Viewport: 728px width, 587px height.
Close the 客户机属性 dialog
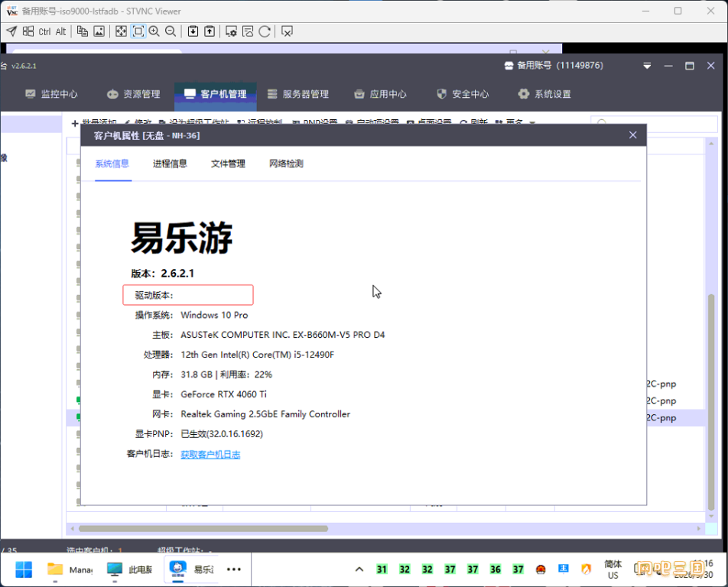633,135
